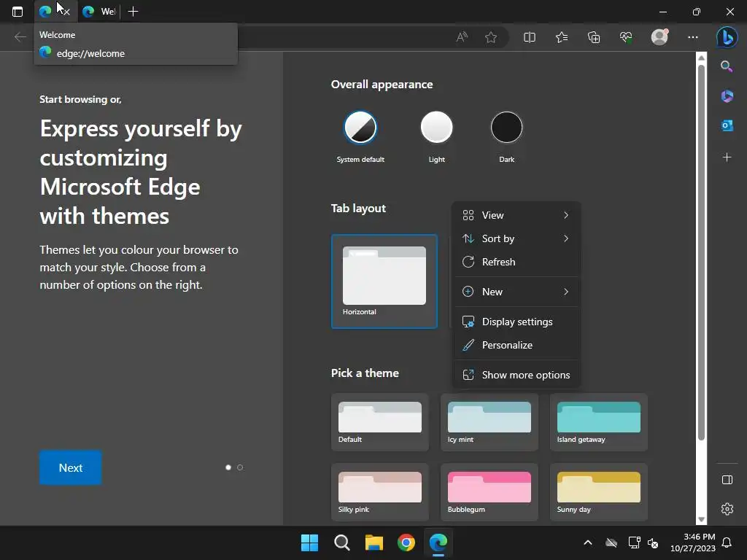Expand the Sort by submenu
This screenshot has width=747, height=560.
[516, 238]
